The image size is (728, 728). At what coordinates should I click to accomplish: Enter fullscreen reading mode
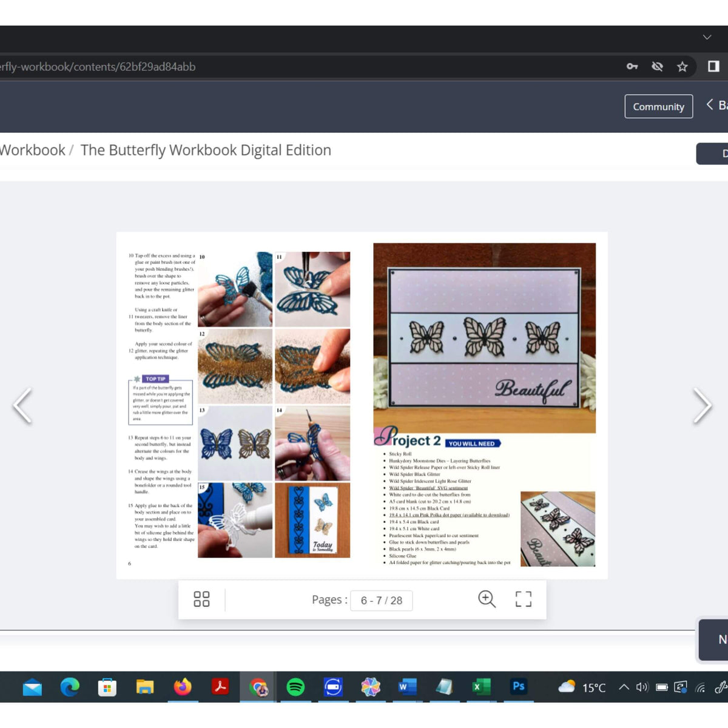tap(523, 599)
